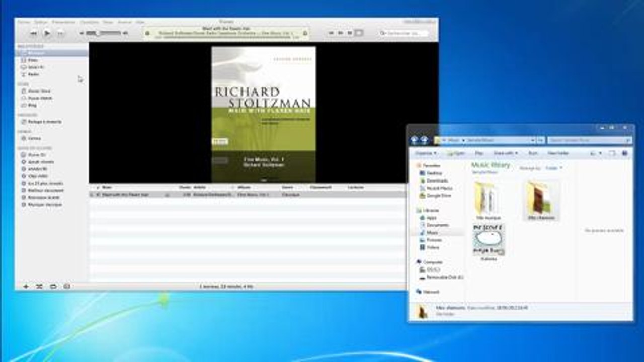Click the iTunes previous track button
Viewport: 644px width, 362px height.
pyautogui.click(x=34, y=33)
